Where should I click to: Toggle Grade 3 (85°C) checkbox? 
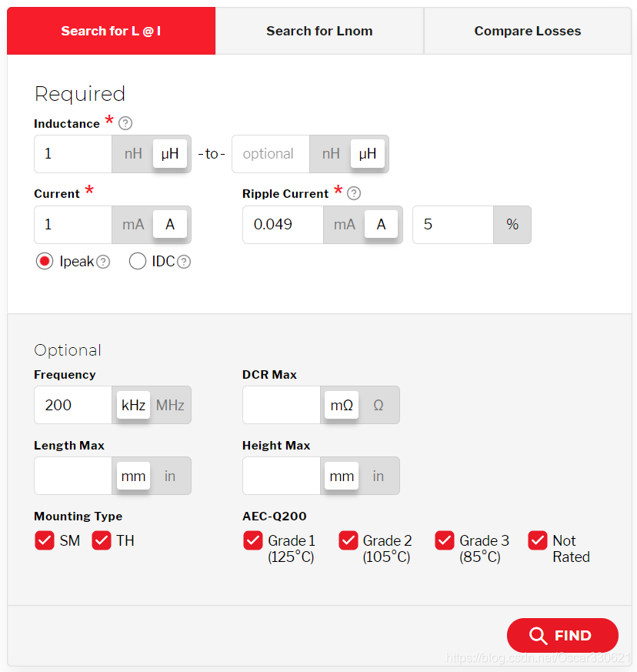coord(445,540)
